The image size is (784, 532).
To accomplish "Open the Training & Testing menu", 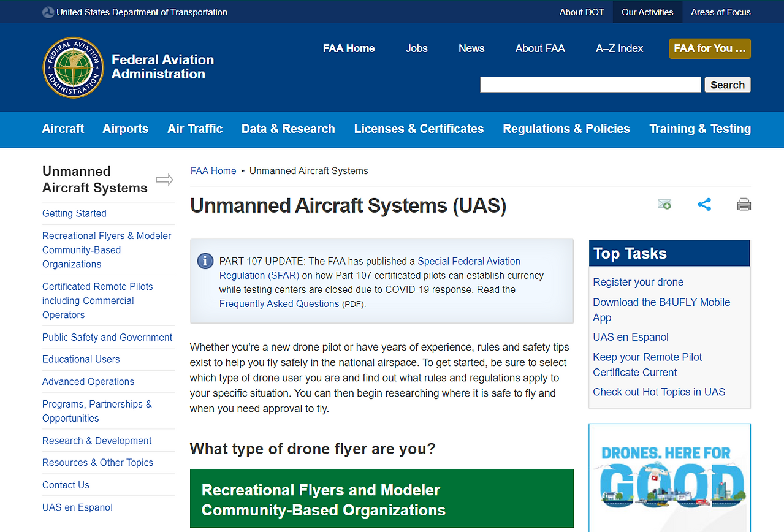I will (x=700, y=129).
